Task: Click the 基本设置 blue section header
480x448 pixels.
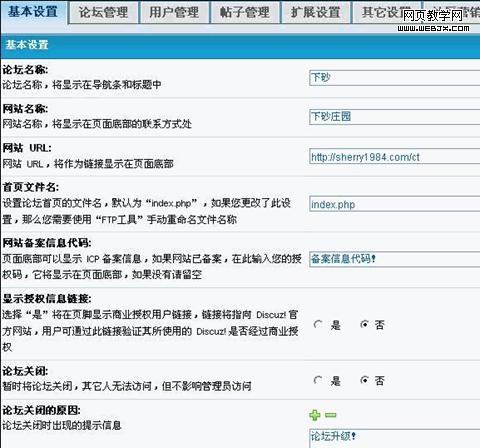Action: pyautogui.click(x=240, y=45)
